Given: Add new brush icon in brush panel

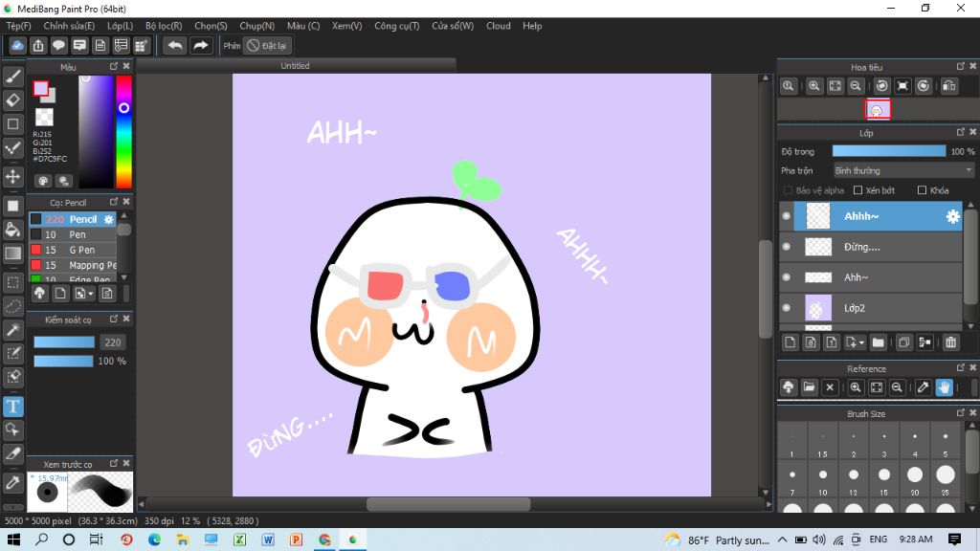Looking at the screenshot, I should [x=60, y=294].
